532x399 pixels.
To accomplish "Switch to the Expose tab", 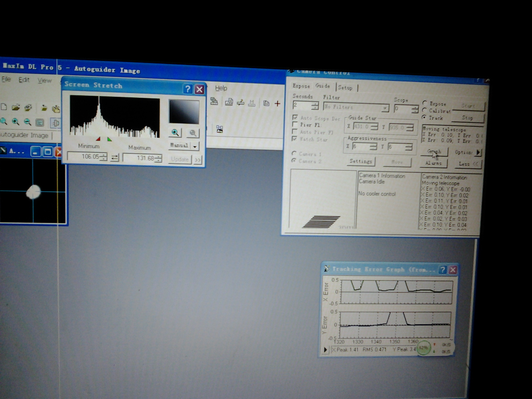I will (301, 86).
